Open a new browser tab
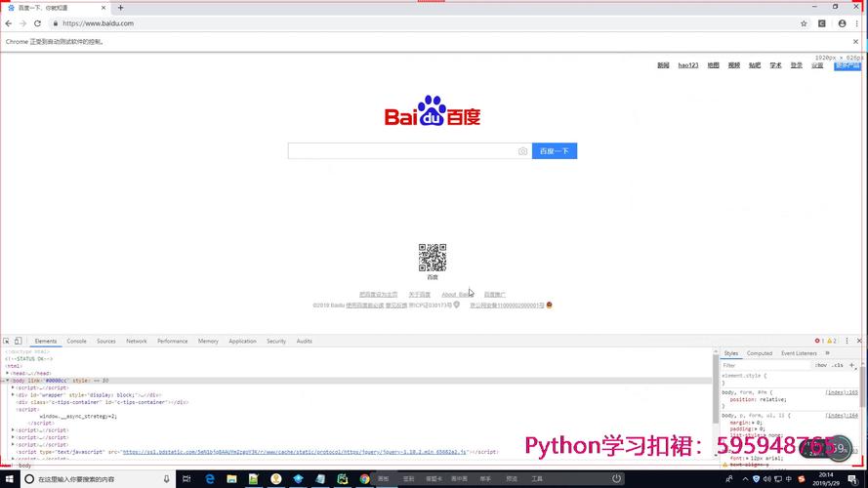 [x=121, y=8]
